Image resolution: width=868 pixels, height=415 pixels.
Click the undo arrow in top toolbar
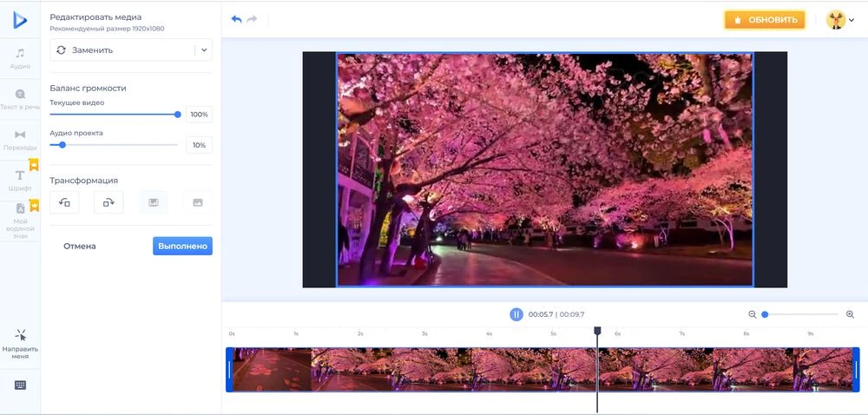(236, 19)
